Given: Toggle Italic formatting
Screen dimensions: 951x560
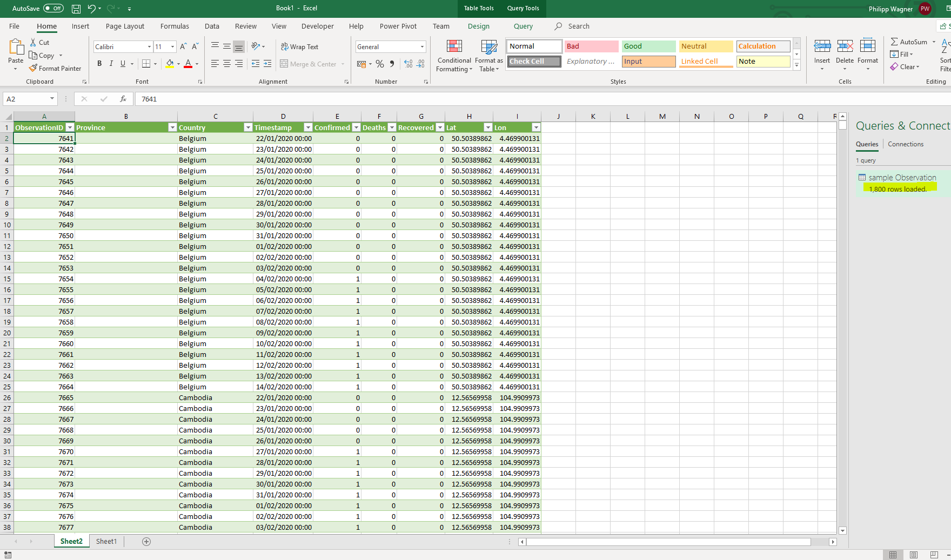Looking at the screenshot, I should (x=111, y=64).
